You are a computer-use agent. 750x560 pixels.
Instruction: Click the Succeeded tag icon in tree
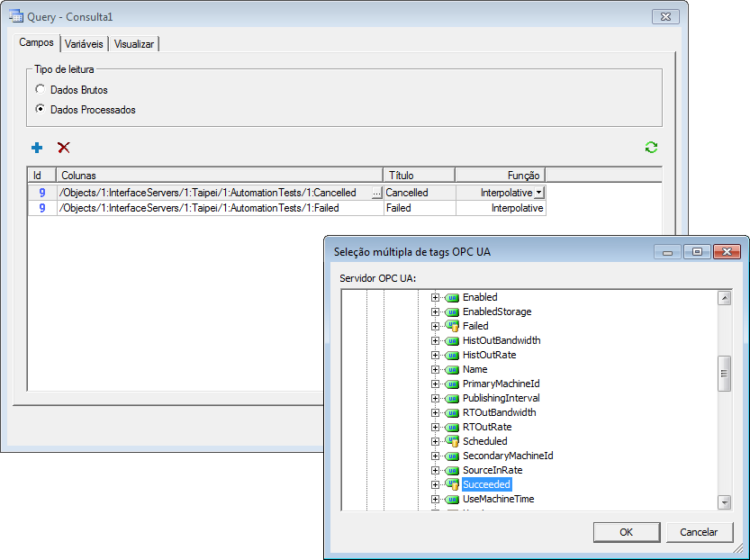click(453, 484)
